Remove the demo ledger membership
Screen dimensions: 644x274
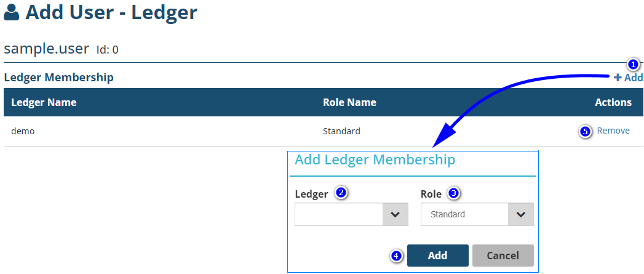click(x=613, y=131)
